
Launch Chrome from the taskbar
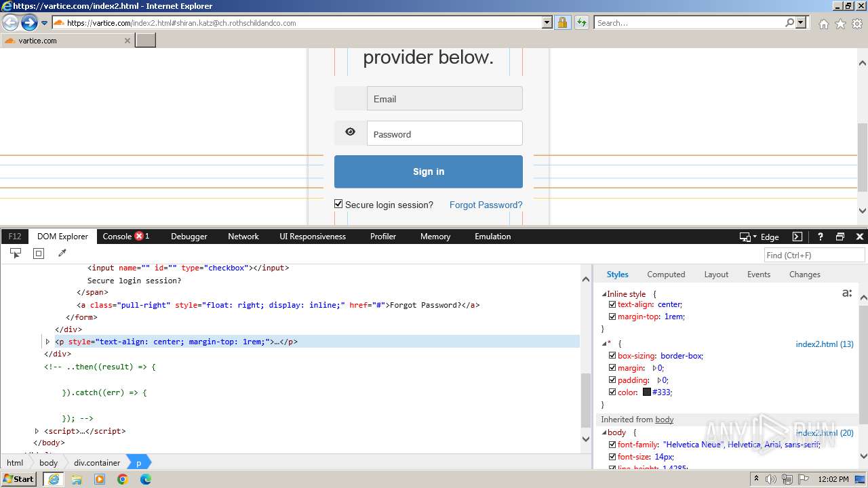(122, 479)
